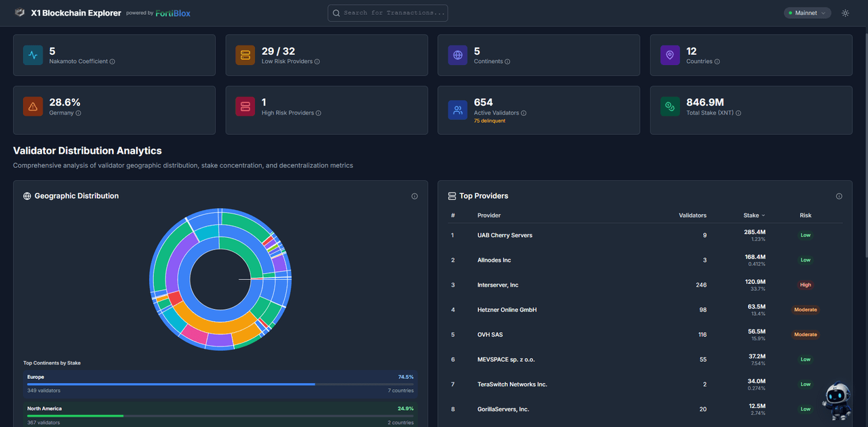Click the Top Providers server icon
The image size is (868, 427).
tap(452, 196)
